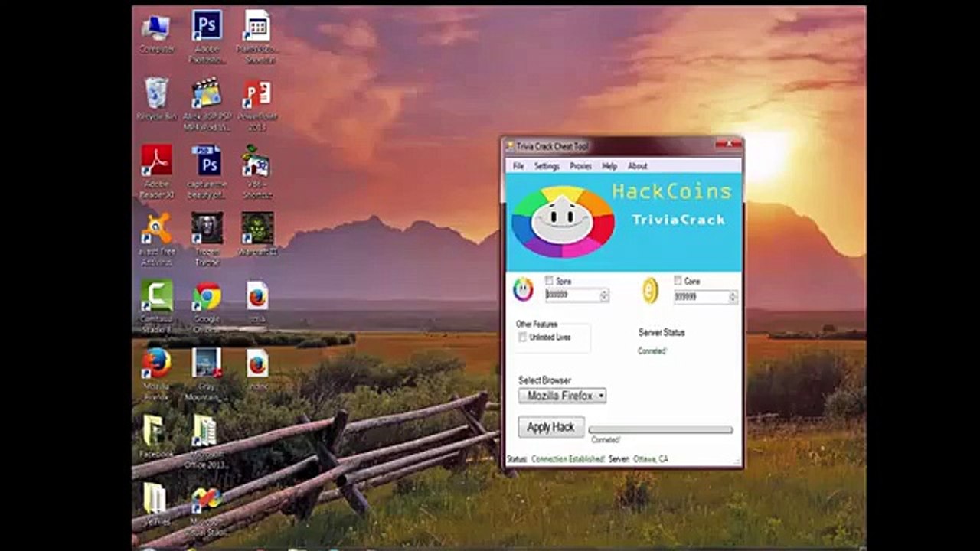
Task: Open the Recycle Bin
Action: (x=156, y=93)
